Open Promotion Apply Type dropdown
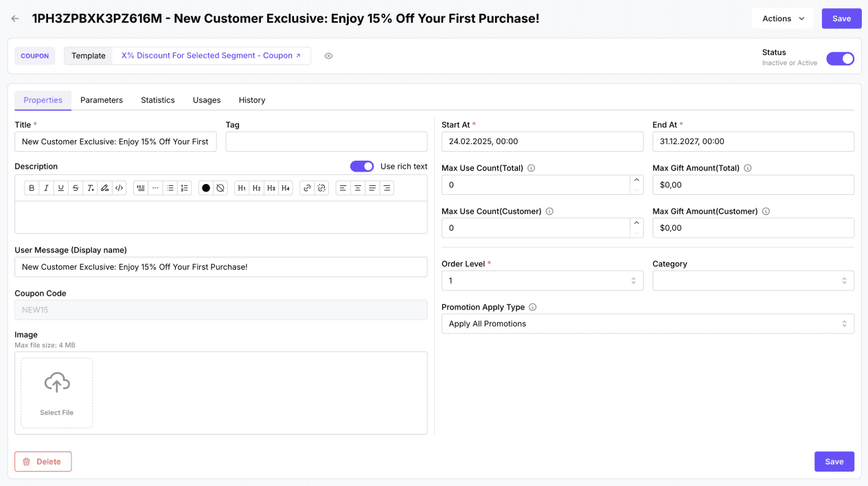 pos(648,324)
